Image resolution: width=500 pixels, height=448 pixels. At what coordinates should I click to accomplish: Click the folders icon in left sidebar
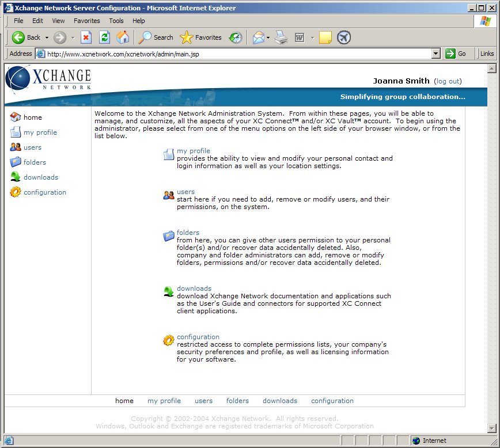point(16,162)
